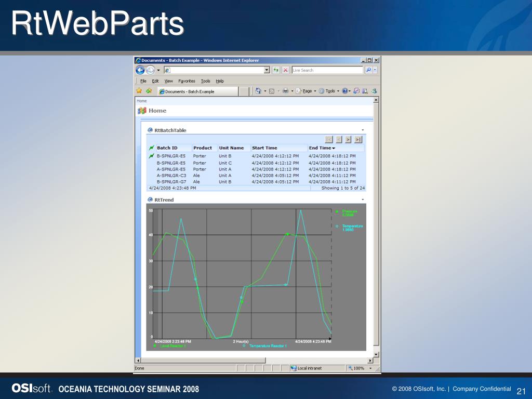Screen dimensions: 532x399
Task: Click the magnifier Search button
Action: click(368, 70)
